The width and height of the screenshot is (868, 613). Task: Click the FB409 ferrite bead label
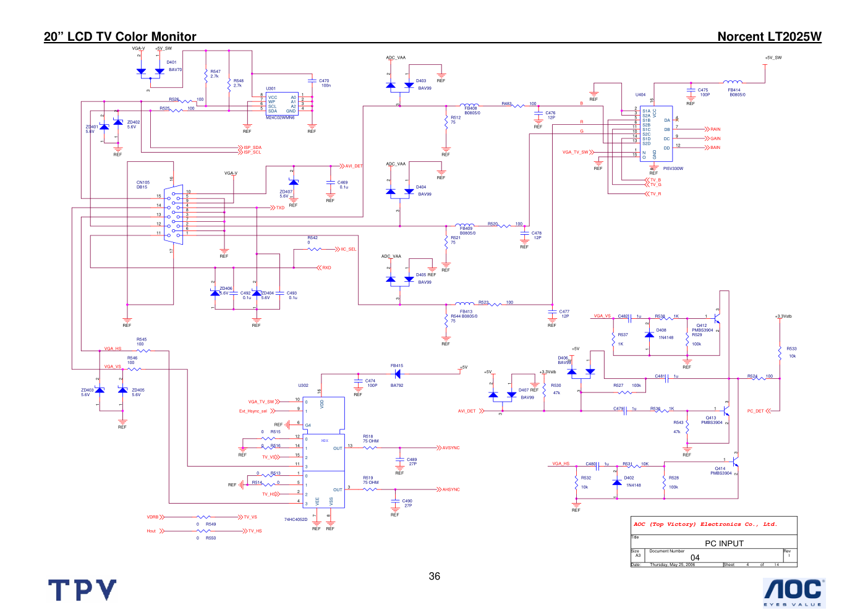[467, 230]
